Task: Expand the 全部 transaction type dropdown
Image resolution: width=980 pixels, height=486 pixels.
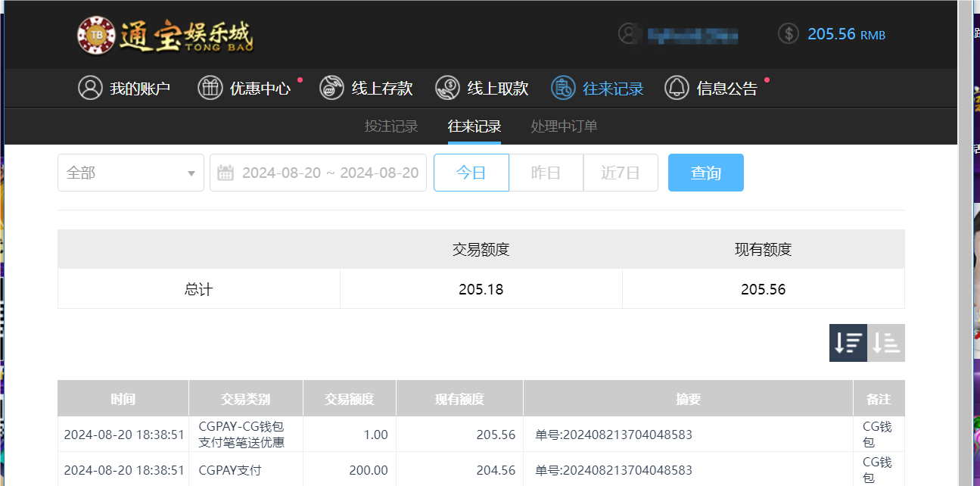Action: click(x=130, y=173)
